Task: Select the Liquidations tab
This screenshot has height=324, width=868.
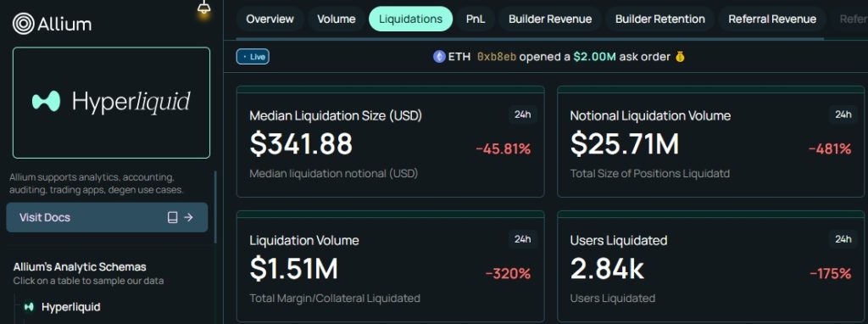Action: [x=411, y=19]
